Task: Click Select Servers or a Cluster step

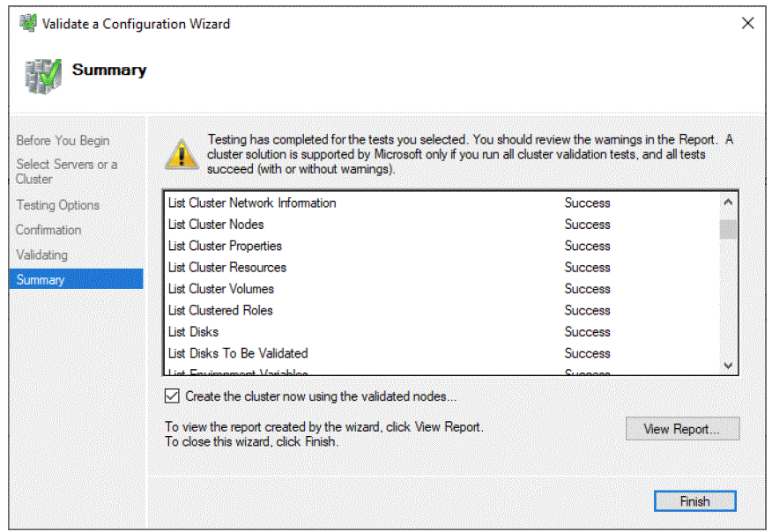Action: [x=67, y=172]
